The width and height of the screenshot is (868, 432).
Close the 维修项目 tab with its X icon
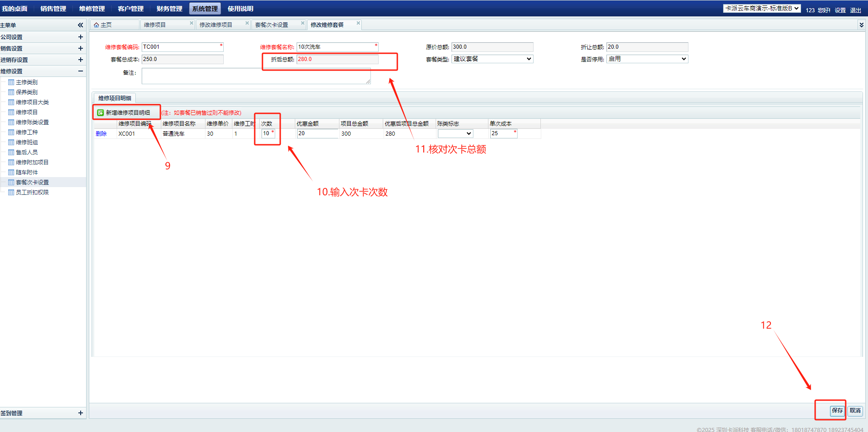[191, 23]
